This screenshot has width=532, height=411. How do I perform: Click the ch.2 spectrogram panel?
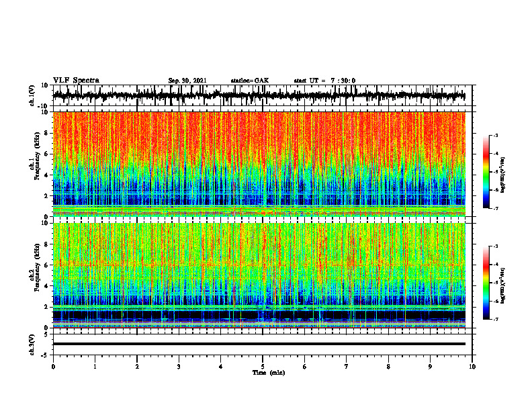[259, 275]
